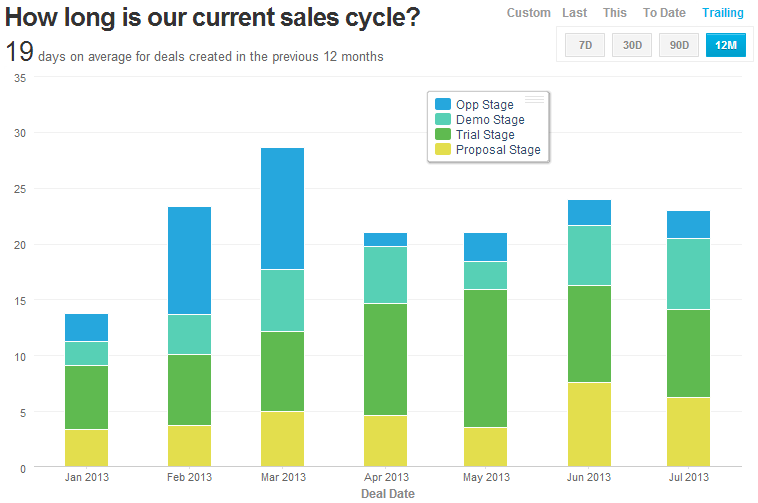The image size is (758, 503).
Task: Open the This period tab
Action: click(x=615, y=13)
